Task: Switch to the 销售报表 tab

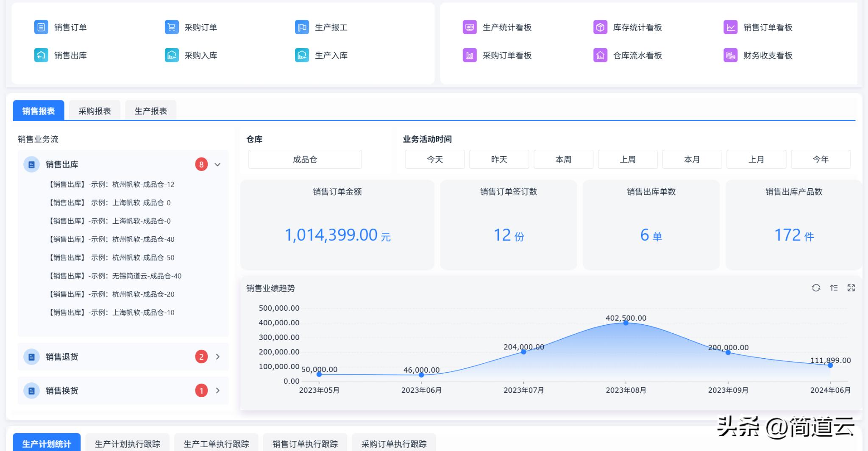Action: (x=39, y=111)
